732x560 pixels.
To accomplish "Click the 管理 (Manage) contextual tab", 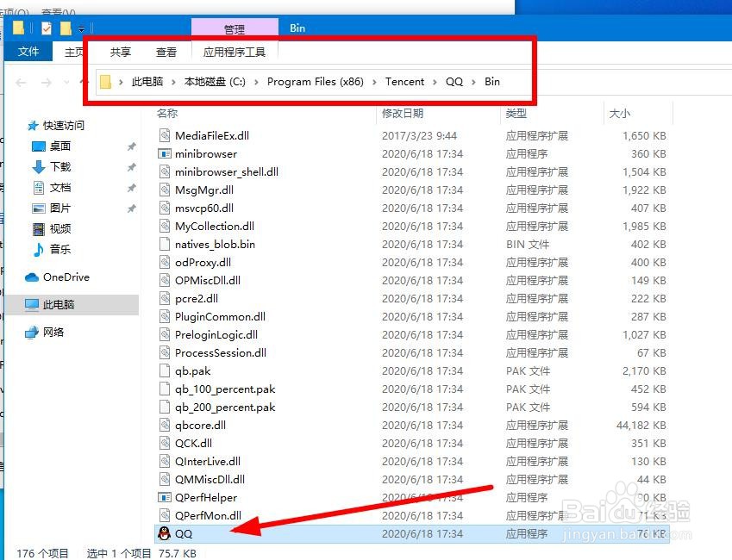I will tap(235, 29).
